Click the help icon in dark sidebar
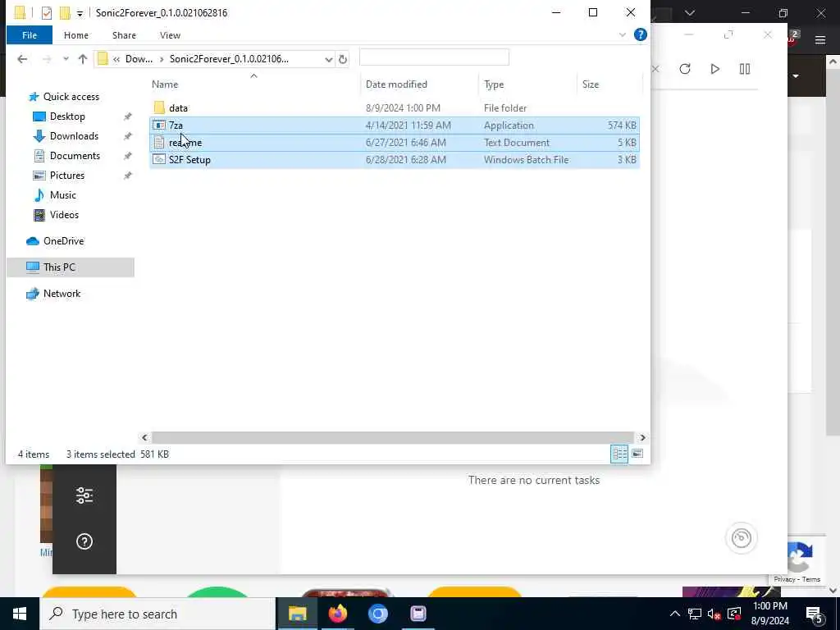 tap(84, 541)
